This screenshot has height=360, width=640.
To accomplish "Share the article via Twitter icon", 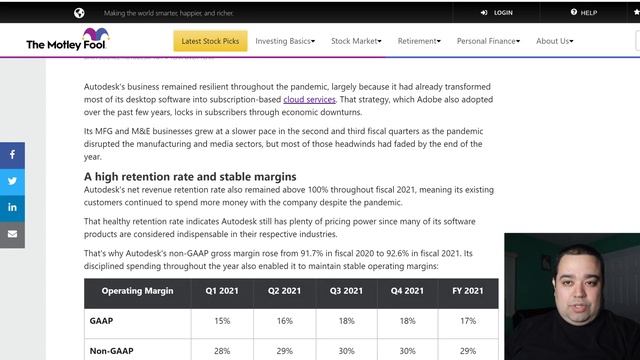I will 12,181.
